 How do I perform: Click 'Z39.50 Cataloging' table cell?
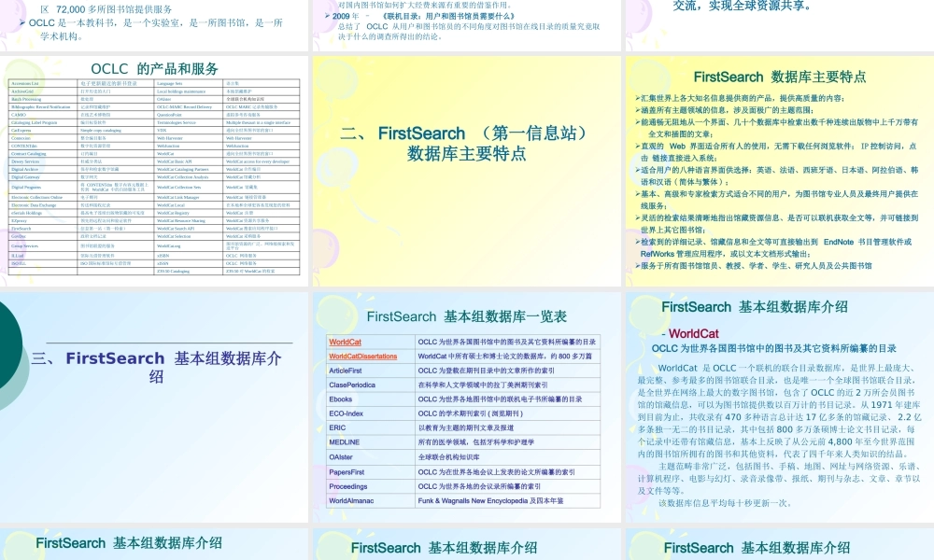[x=174, y=272]
